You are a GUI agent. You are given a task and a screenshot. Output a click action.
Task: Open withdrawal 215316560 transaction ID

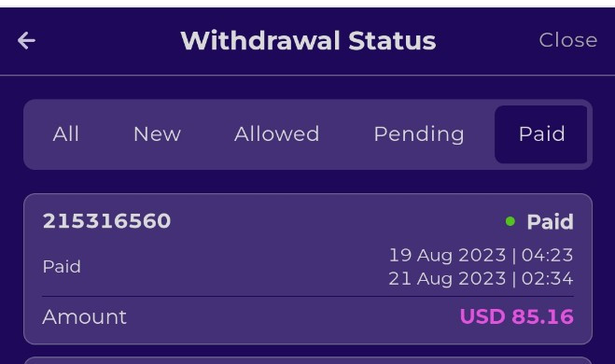106,221
